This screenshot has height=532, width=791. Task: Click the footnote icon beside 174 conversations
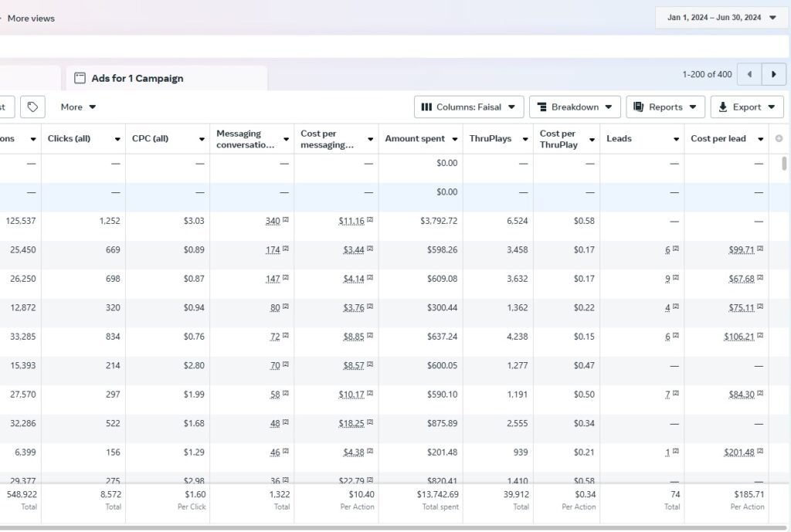coord(286,249)
